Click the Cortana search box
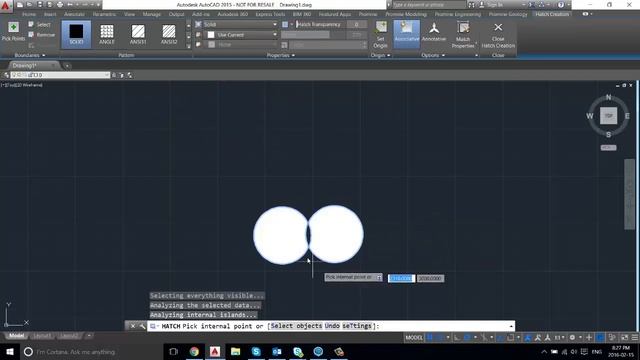 [x=92, y=351]
